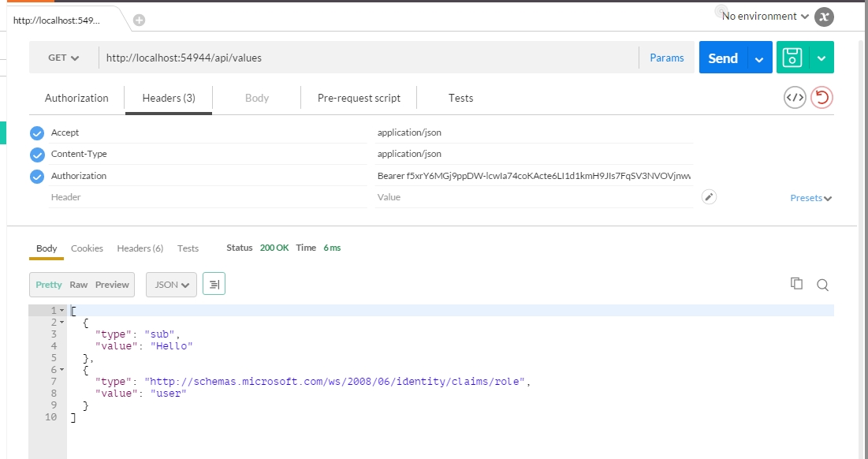This screenshot has height=459, width=868.
Task: Search the response with magnifier icon
Action: [822, 285]
